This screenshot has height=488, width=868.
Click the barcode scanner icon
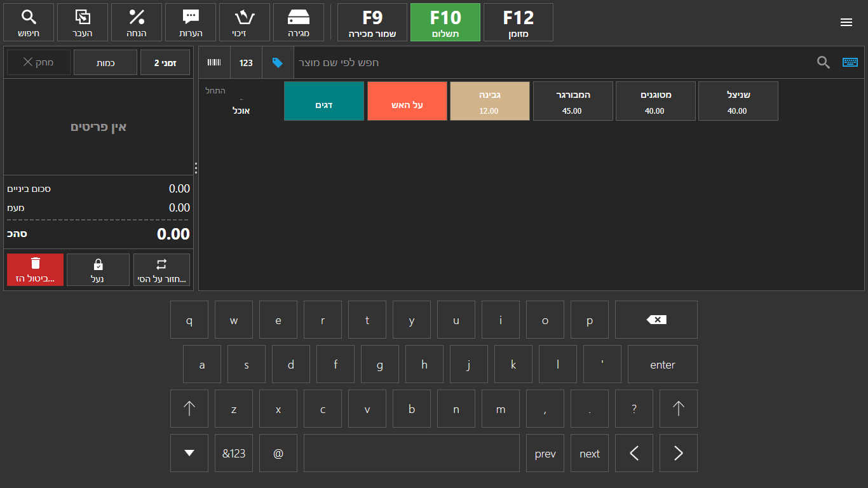[215, 62]
